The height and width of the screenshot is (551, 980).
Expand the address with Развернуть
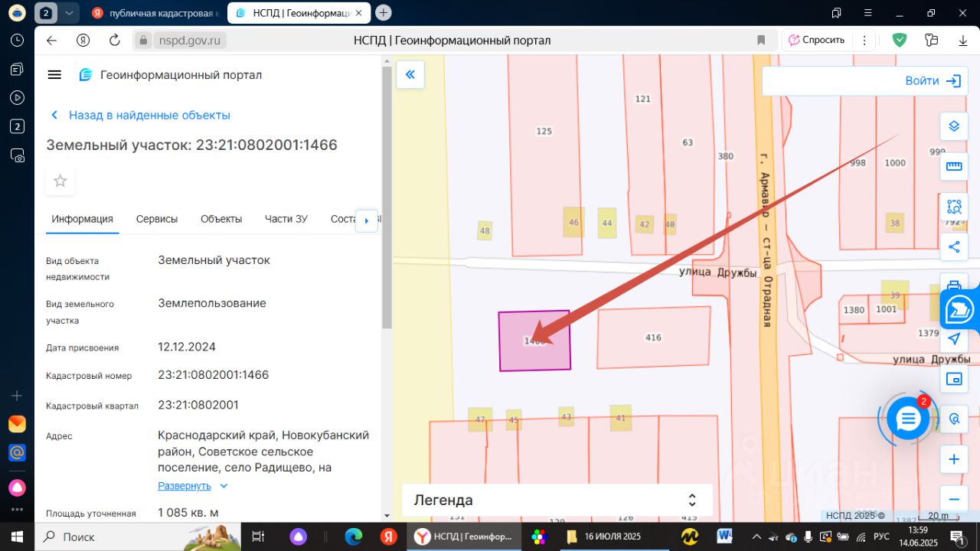(x=193, y=486)
